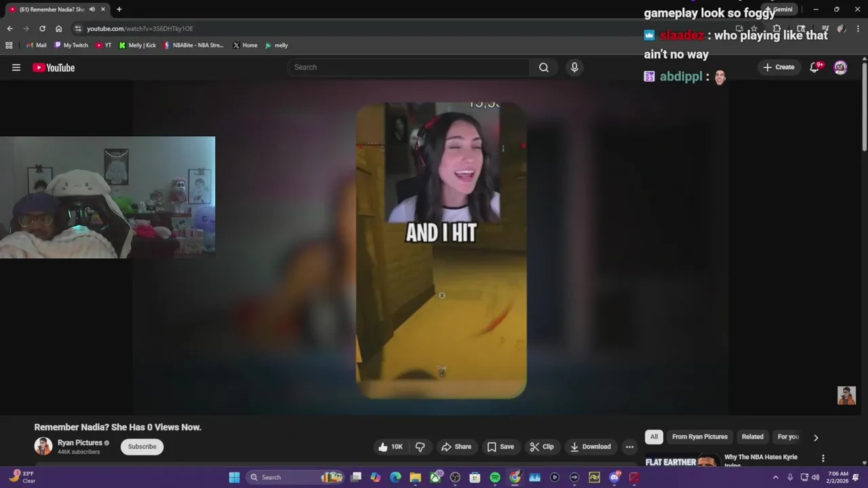Select From Ryan Pictures filter chip

click(700, 437)
